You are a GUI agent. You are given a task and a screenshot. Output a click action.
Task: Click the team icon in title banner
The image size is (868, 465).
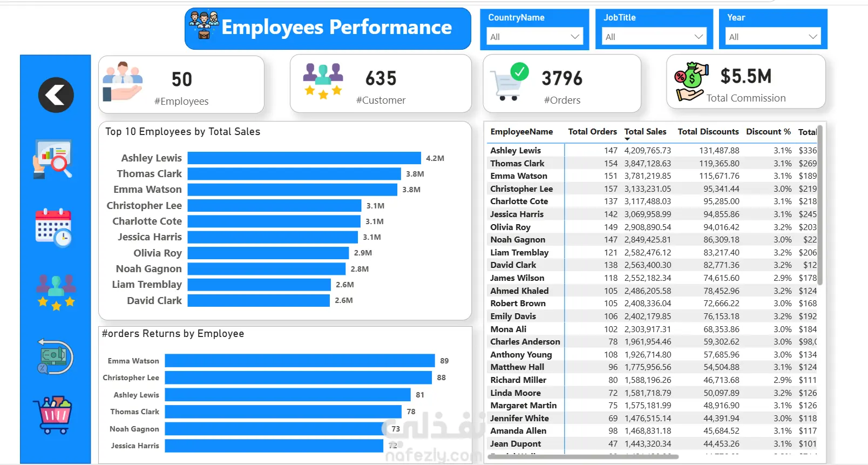click(x=204, y=25)
